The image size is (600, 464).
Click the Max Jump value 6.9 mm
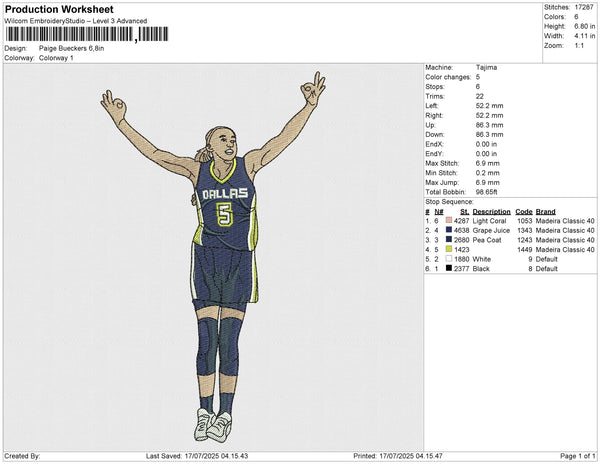[488, 182]
